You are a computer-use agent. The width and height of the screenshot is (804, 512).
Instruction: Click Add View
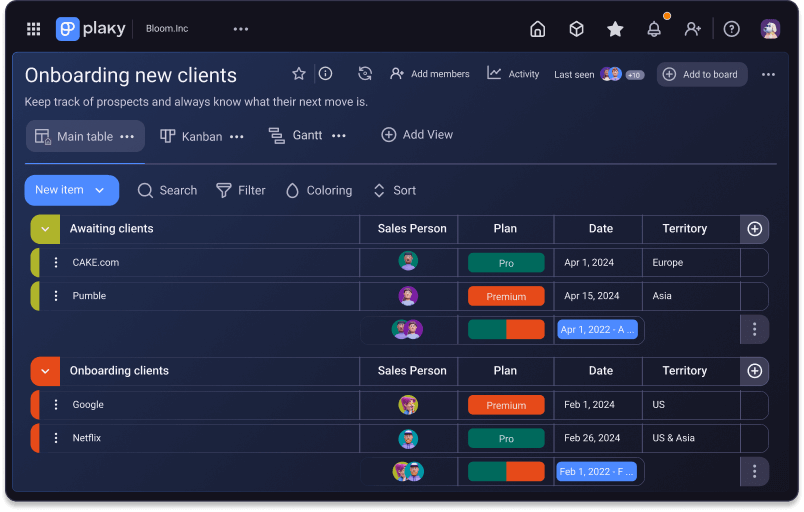417,135
